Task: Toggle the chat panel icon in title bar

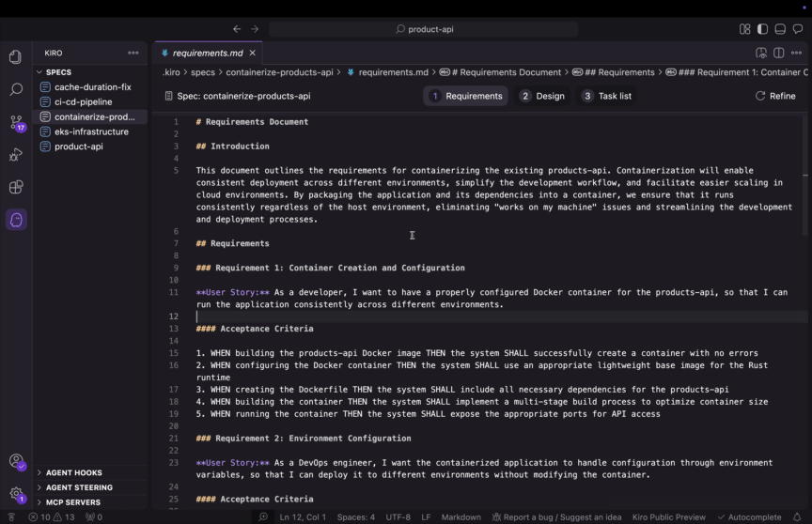Action: click(798, 29)
